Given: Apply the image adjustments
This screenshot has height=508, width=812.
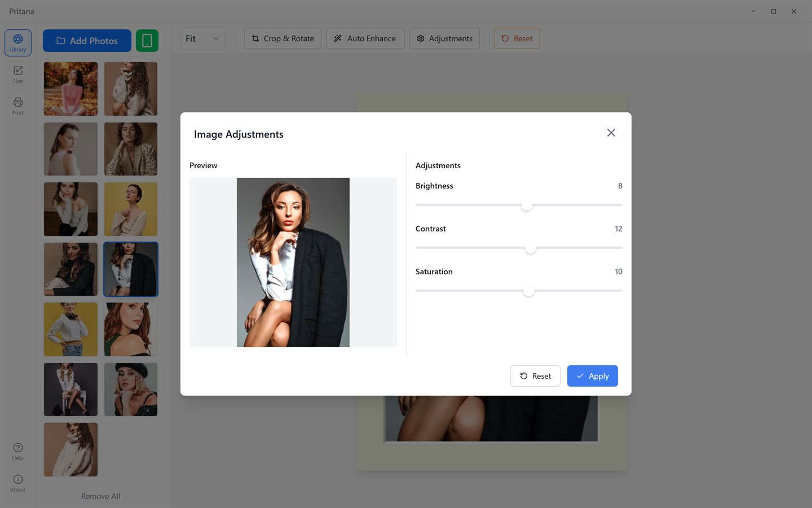Looking at the screenshot, I should (x=593, y=376).
